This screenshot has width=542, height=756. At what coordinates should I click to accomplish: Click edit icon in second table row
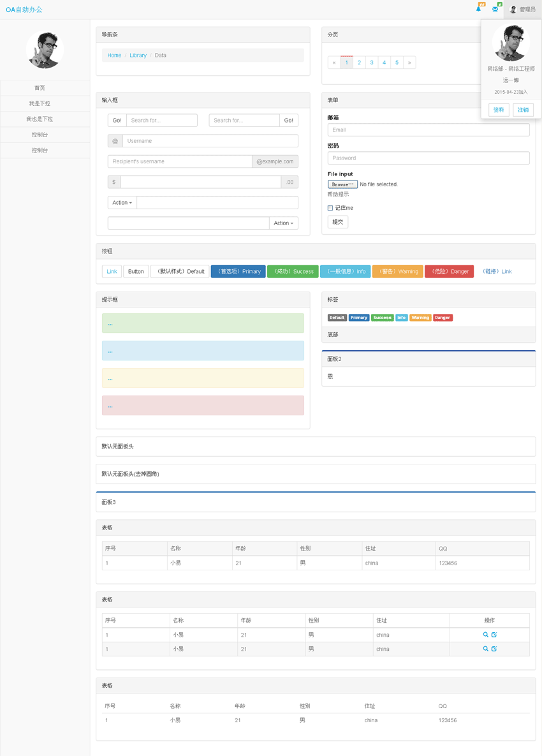(494, 649)
